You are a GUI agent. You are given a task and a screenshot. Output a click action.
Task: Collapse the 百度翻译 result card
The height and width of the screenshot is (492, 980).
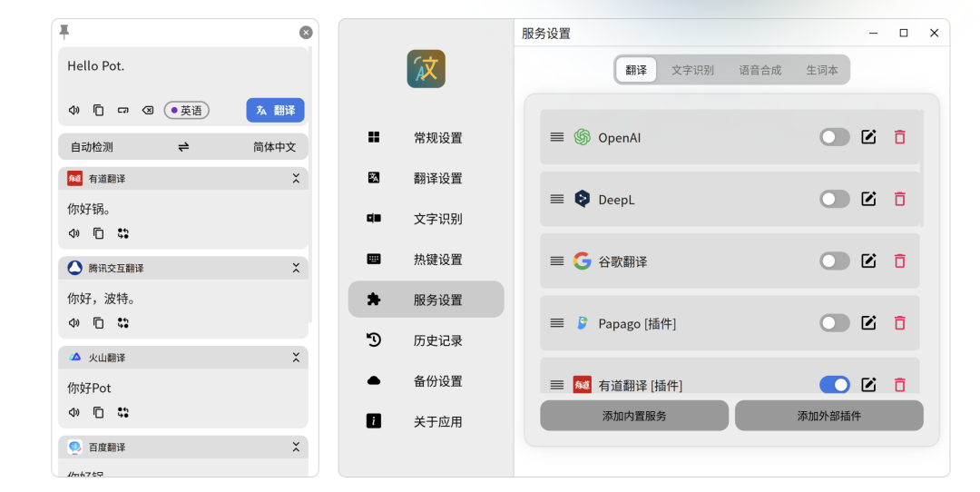[296, 447]
